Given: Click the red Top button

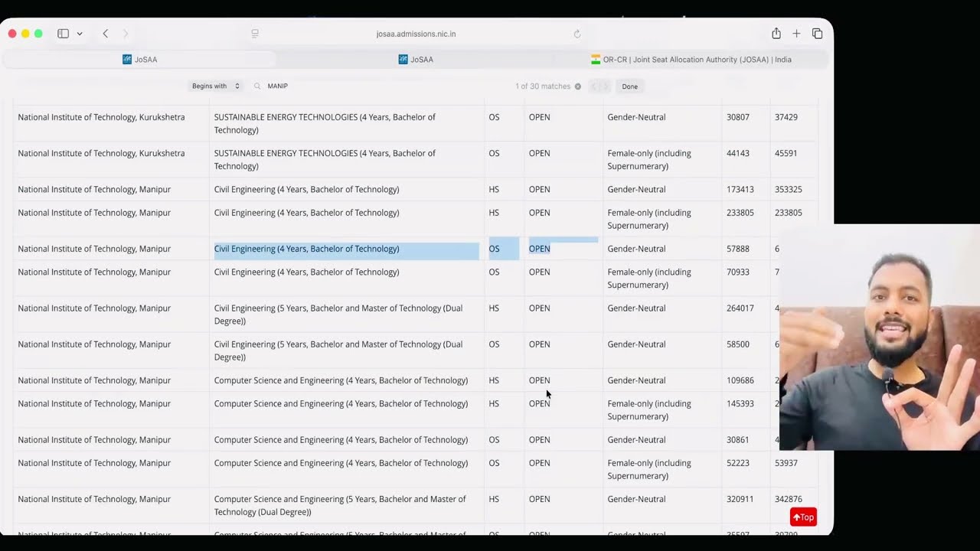Looking at the screenshot, I should 803,517.
